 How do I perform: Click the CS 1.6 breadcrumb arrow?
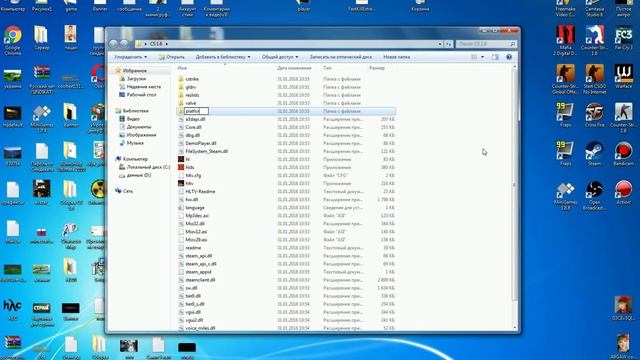(x=167, y=44)
